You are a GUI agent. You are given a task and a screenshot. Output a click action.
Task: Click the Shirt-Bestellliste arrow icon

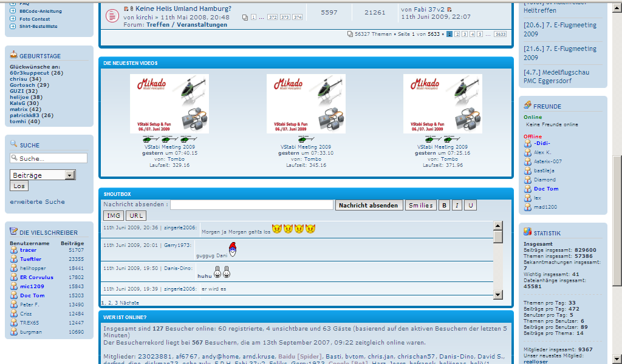pyautogui.click(x=13, y=26)
